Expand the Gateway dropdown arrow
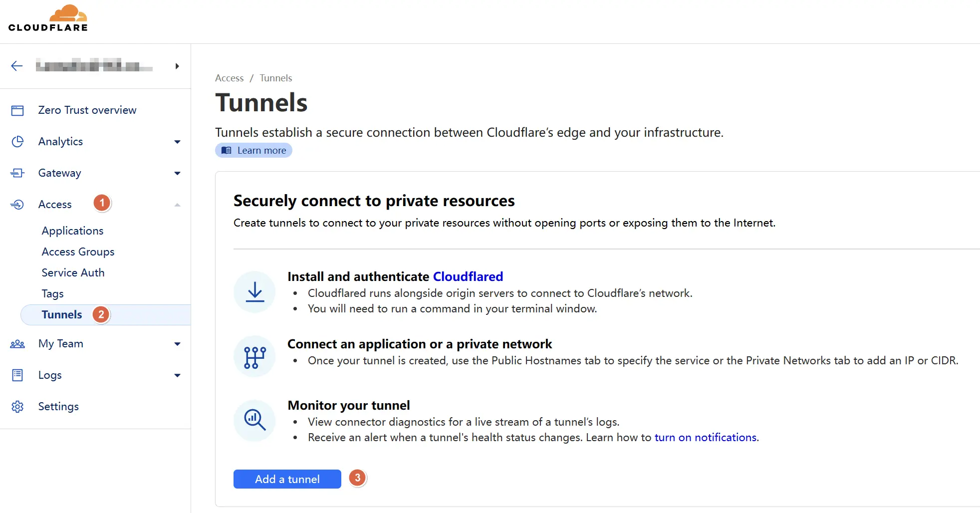Screen dimensions: 980x513 click(x=177, y=174)
